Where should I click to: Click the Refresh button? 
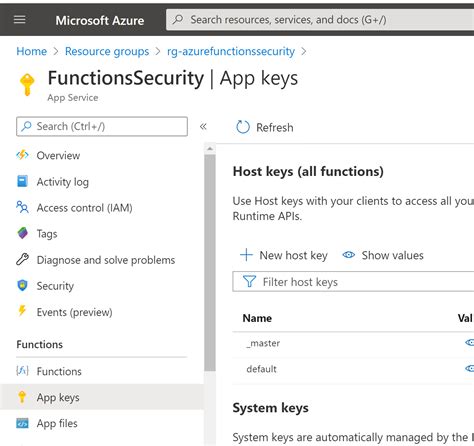point(265,127)
